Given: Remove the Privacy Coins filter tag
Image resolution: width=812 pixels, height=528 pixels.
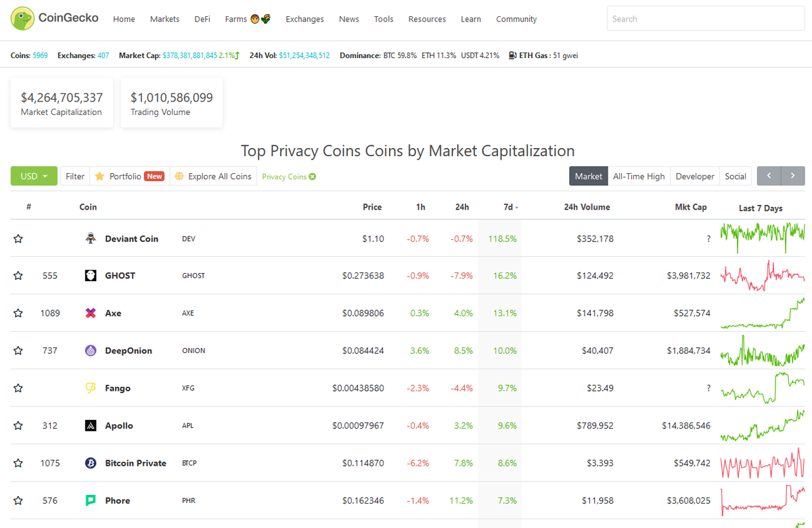Looking at the screenshot, I should (313, 176).
